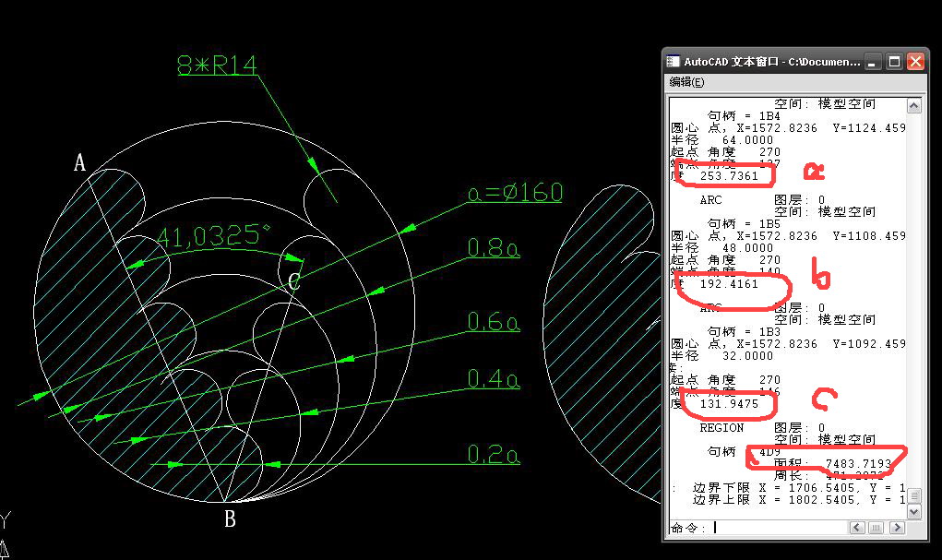The height and width of the screenshot is (560, 942).
Task: Click the vertical scrollbar down arrow
Action: [x=913, y=512]
